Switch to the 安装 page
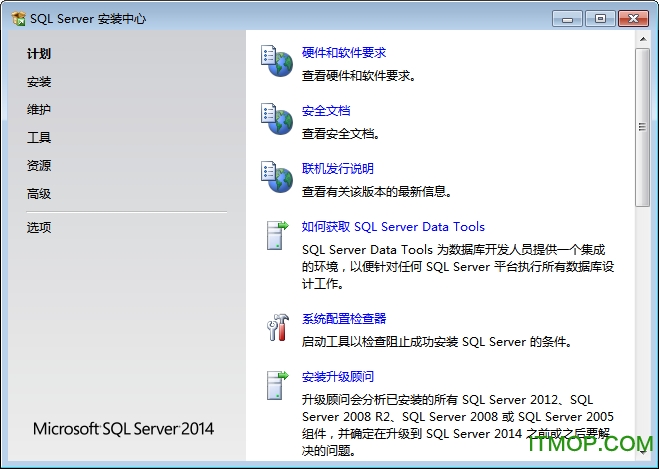The width and height of the screenshot is (659, 469). pos(39,82)
